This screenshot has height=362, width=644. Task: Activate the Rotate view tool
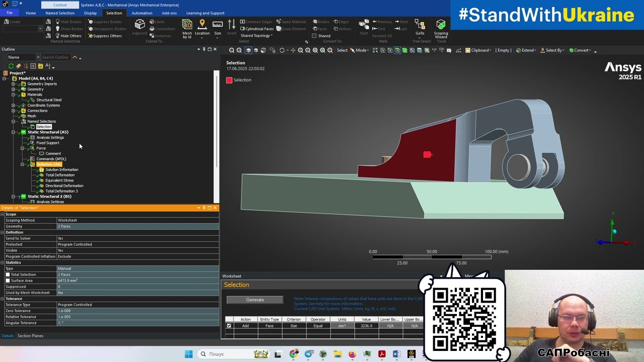coord(282,50)
